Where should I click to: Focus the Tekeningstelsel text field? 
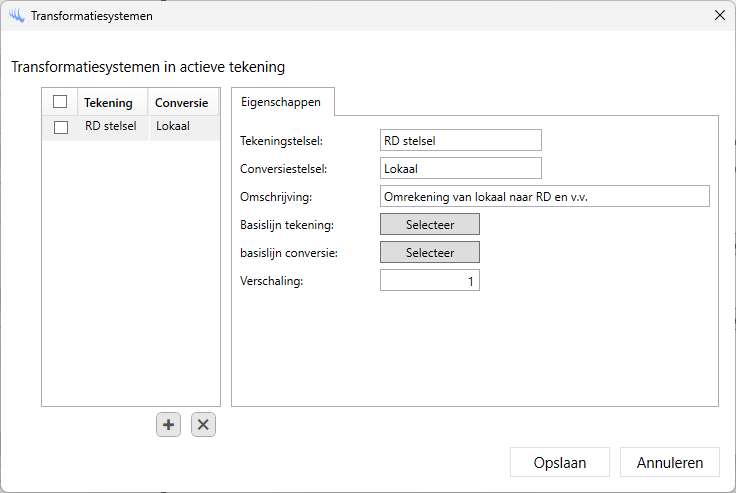[x=460, y=140]
